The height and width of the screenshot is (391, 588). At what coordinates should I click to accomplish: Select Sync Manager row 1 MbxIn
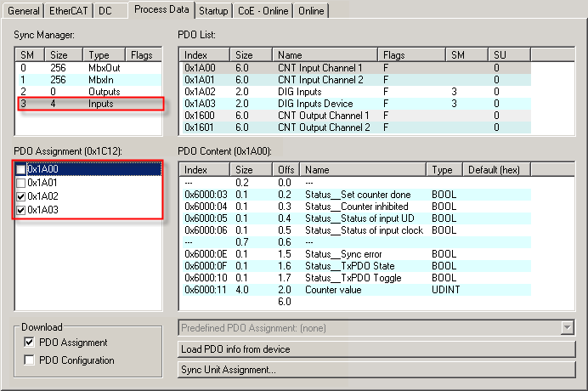tap(88, 80)
